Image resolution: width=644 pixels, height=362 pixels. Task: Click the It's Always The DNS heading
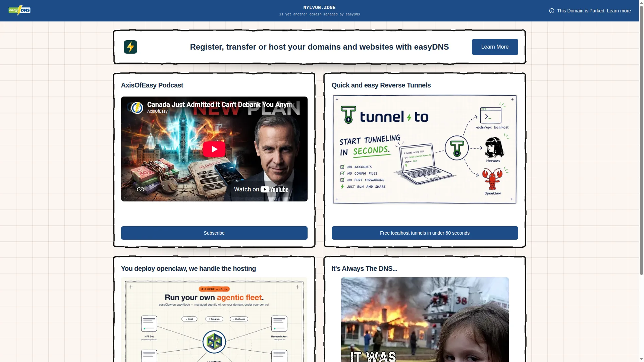tap(364, 268)
